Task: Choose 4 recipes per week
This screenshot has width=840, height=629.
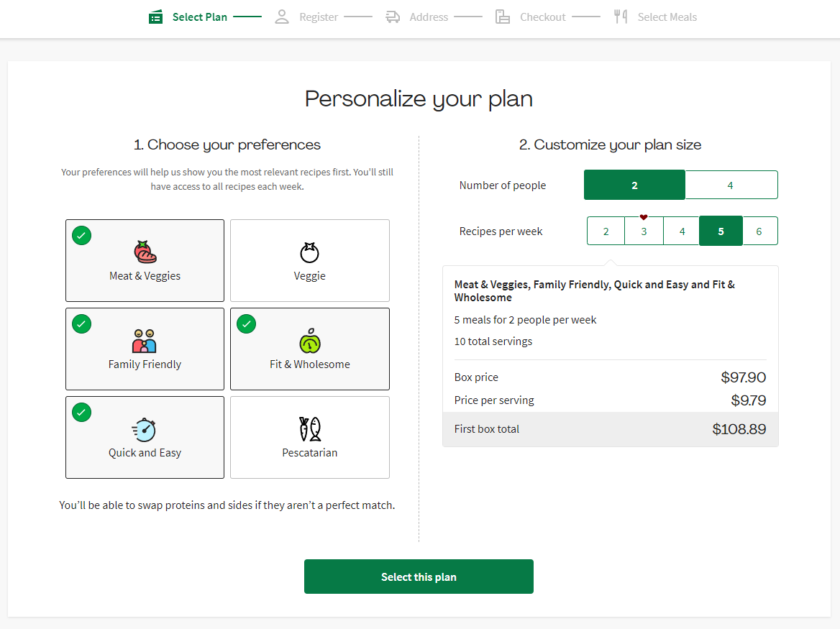Action: [x=682, y=231]
